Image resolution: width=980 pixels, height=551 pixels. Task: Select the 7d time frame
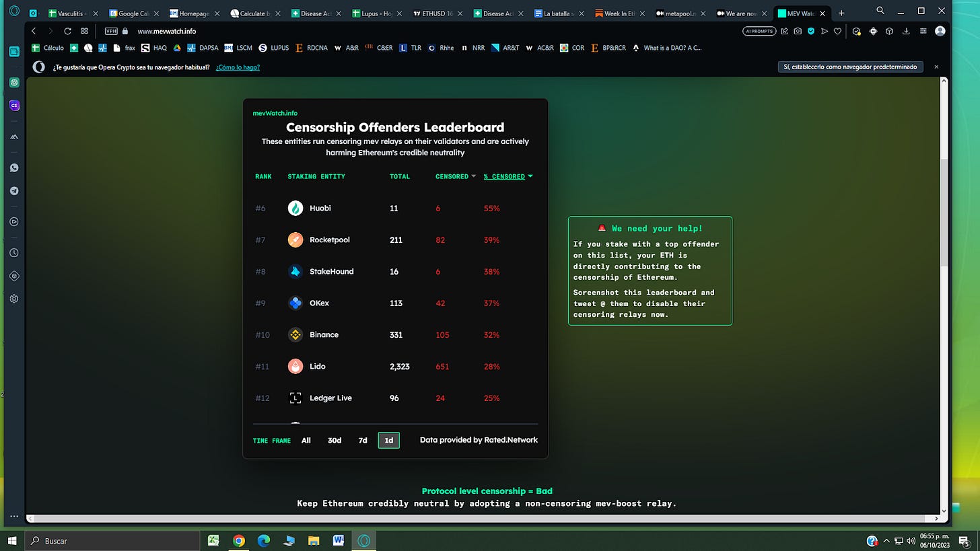pyautogui.click(x=363, y=440)
